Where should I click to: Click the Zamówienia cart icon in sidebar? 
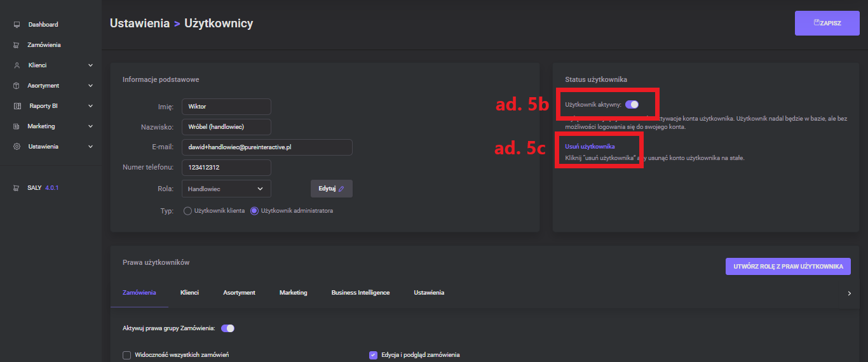click(16, 46)
